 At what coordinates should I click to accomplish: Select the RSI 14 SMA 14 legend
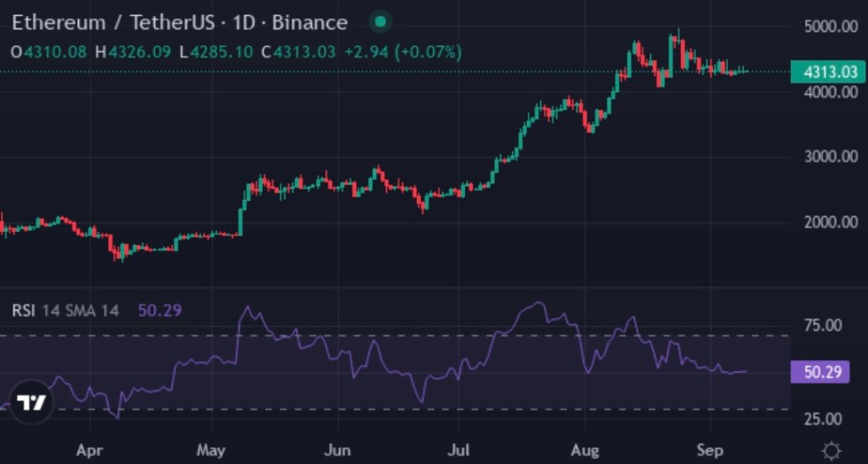[x=66, y=311]
